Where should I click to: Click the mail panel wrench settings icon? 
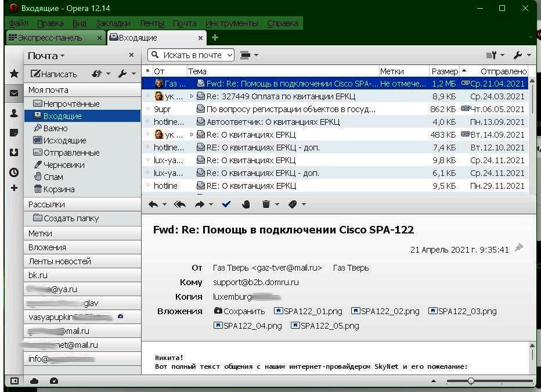coord(122,74)
